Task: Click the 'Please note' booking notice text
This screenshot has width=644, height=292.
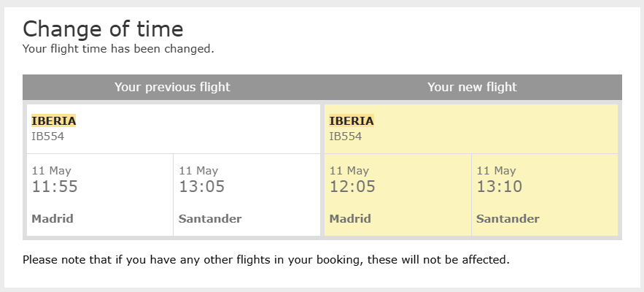Action: 266,260
